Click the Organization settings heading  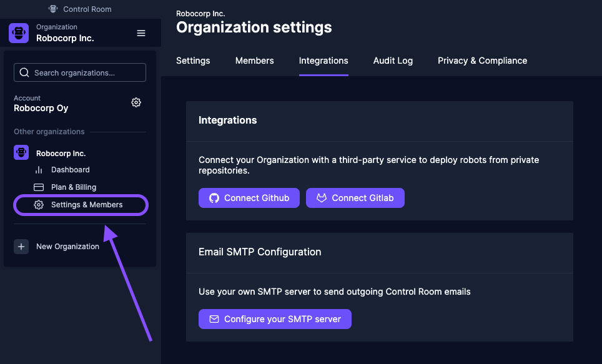[254, 27]
